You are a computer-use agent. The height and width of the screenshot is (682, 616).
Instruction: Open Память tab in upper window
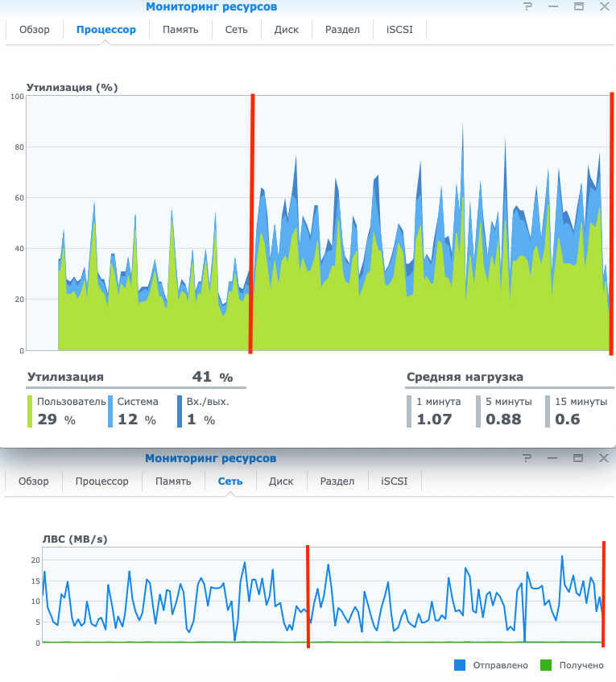(x=181, y=30)
